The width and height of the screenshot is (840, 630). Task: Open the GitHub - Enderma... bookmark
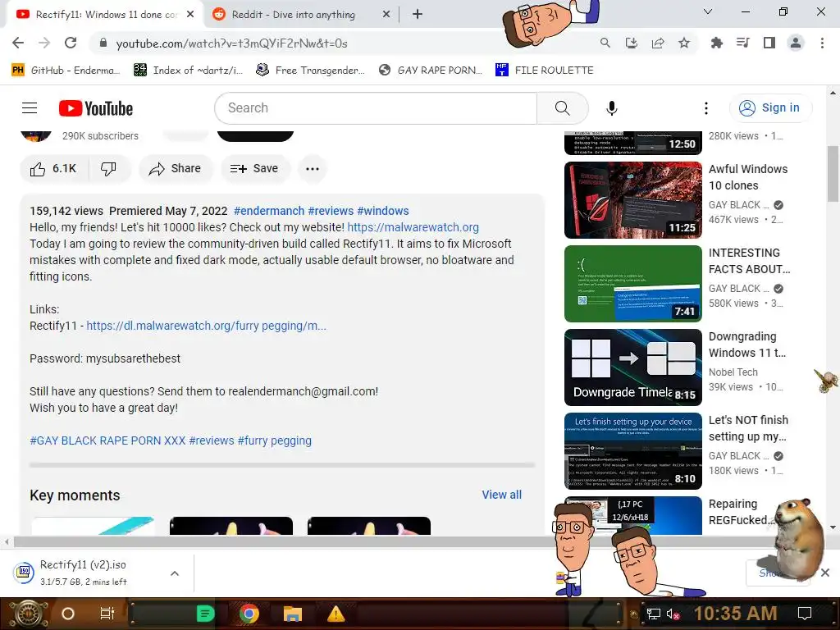tap(66, 71)
